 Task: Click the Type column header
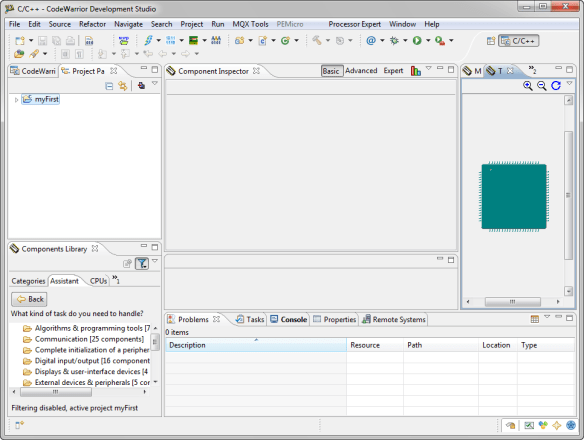click(x=546, y=345)
